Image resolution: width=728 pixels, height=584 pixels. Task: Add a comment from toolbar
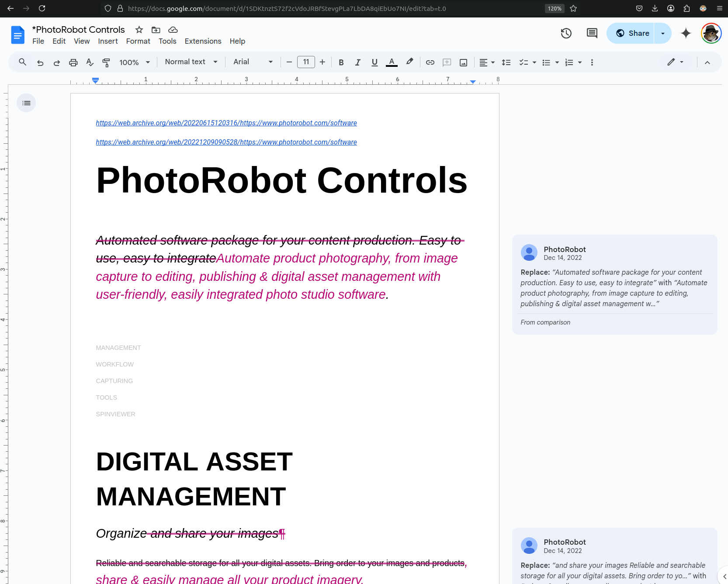[x=447, y=62]
